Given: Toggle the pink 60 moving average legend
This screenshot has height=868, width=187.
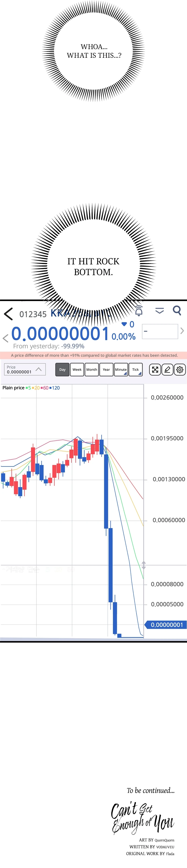Looking at the screenshot, I should [44, 388].
